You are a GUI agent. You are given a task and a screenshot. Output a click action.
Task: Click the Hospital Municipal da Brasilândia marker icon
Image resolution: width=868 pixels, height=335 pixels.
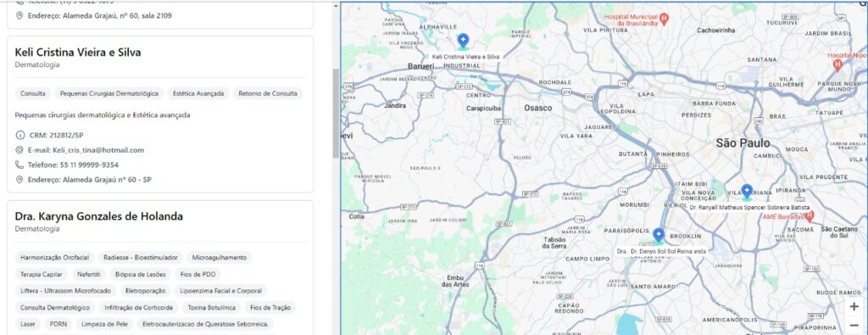665,20
